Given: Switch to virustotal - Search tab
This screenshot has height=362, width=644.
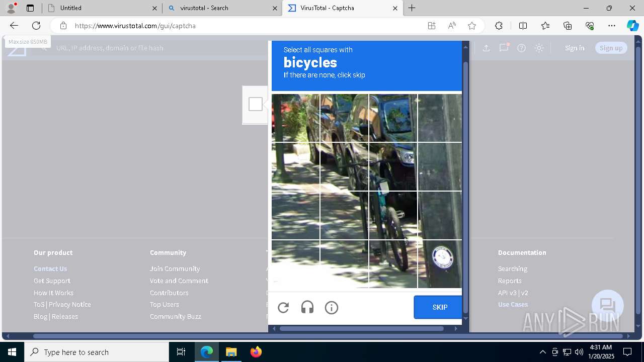Looking at the screenshot, I should [x=222, y=8].
